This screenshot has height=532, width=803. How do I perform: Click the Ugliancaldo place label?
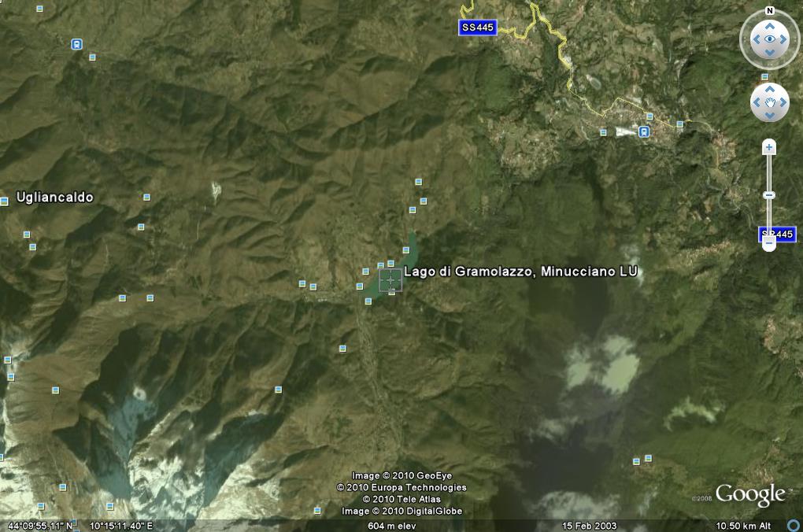tap(55, 198)
